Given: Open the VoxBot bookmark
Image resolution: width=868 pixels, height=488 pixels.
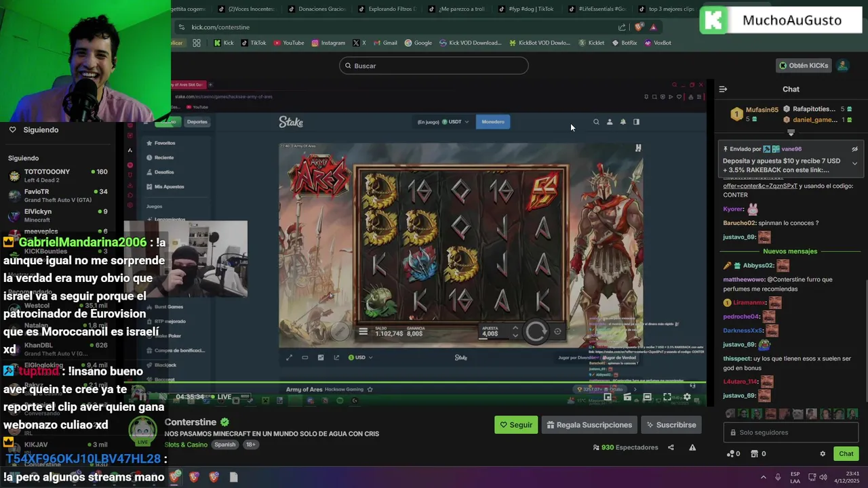Looking at the screenshot, I should point(657,43).
